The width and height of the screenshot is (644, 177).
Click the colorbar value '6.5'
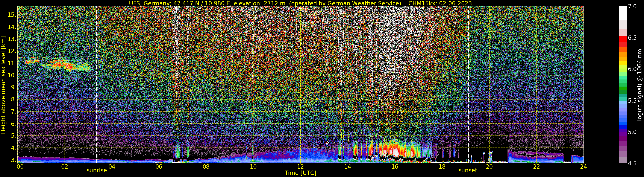pos(632,38)
